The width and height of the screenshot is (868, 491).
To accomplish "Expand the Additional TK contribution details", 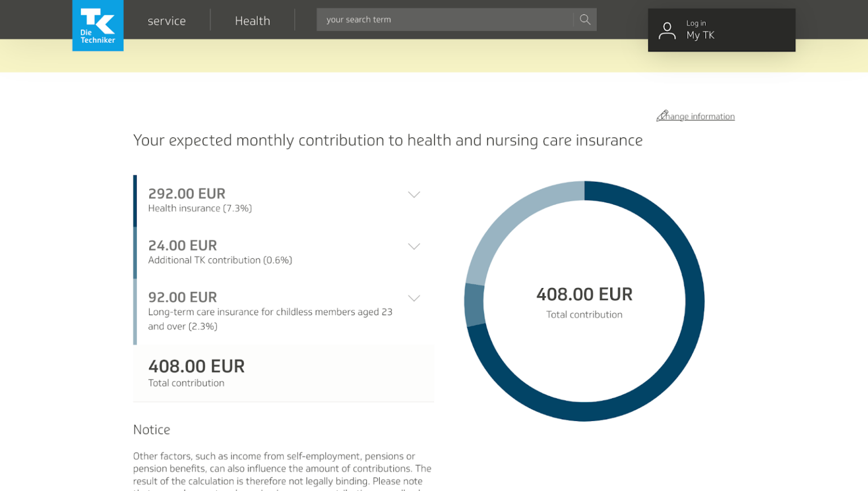I will click(x=414, y=246).
